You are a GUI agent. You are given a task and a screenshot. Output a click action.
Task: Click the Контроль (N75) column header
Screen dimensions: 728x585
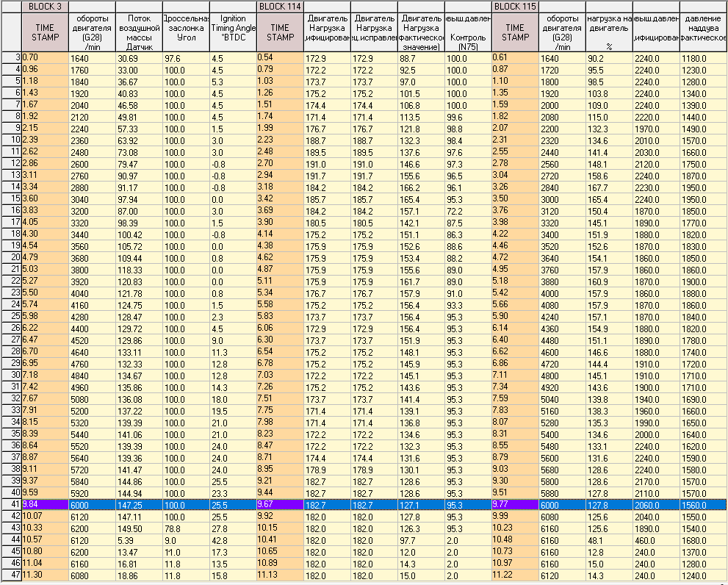tap(468, 32)
